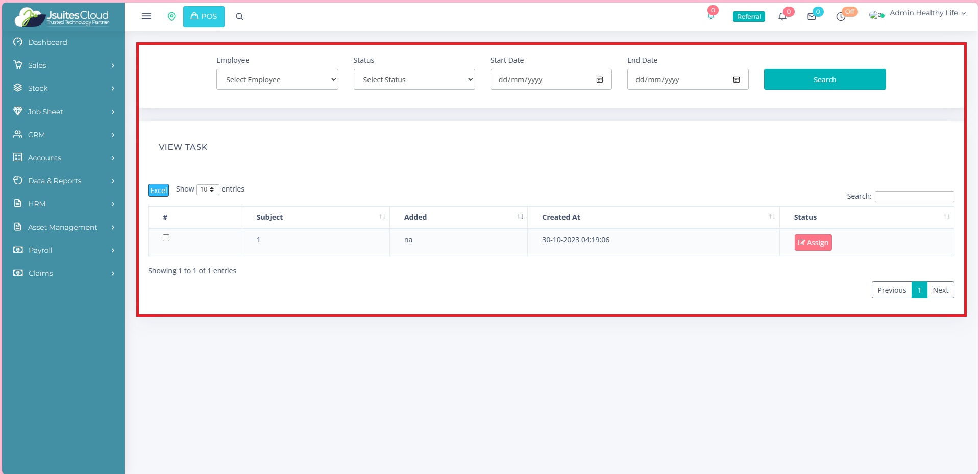Open calendar picker in End Date field

coord(737,80)
